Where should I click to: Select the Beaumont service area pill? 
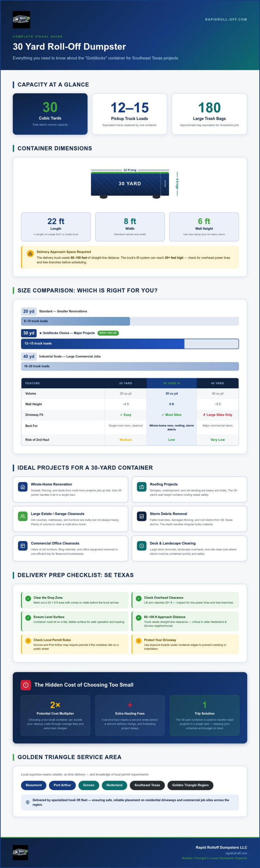34,785
